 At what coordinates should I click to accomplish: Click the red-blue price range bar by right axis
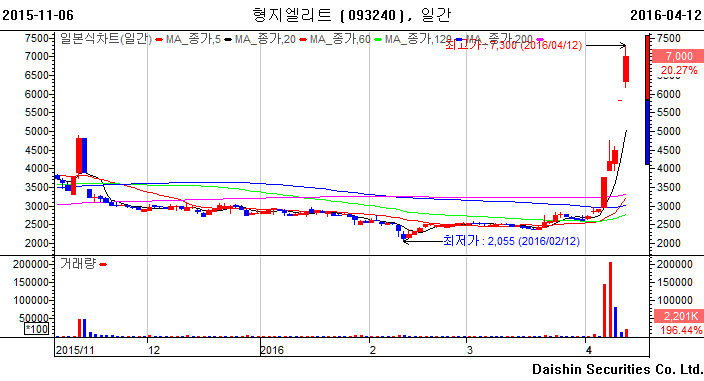point(647,100)
